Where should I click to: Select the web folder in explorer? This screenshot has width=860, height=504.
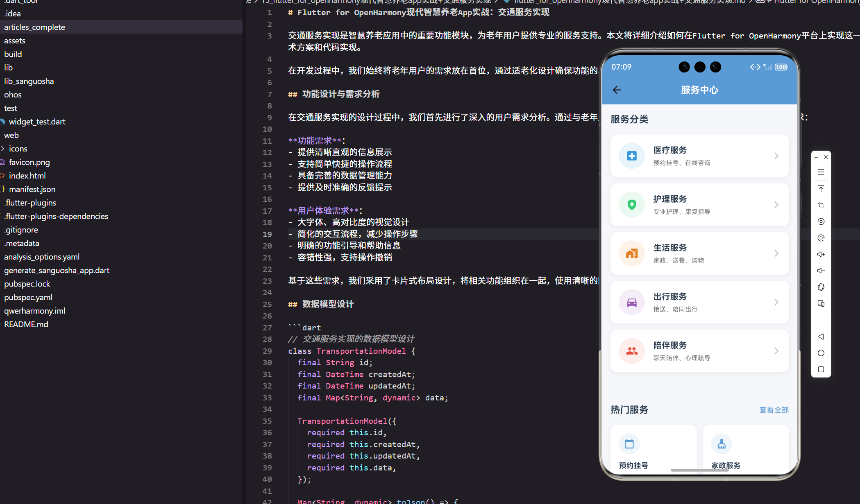pyautogui.click(x=121, y=135)
